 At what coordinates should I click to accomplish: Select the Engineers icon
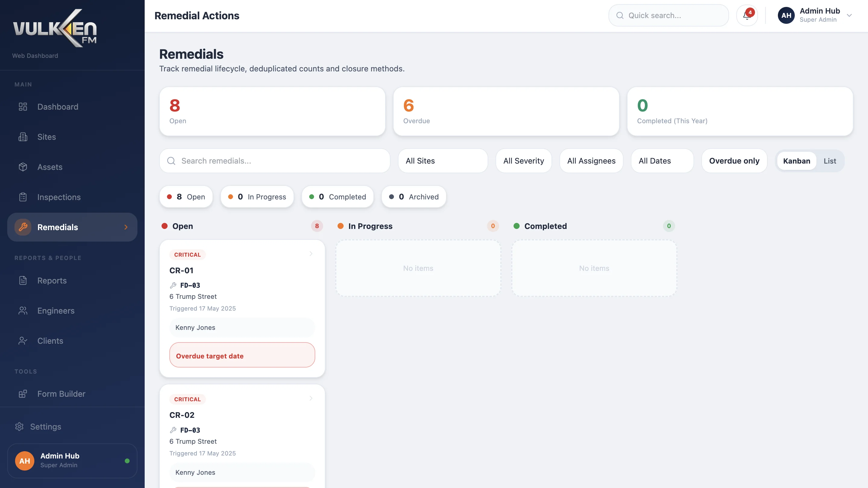click(x=23, y=311)
